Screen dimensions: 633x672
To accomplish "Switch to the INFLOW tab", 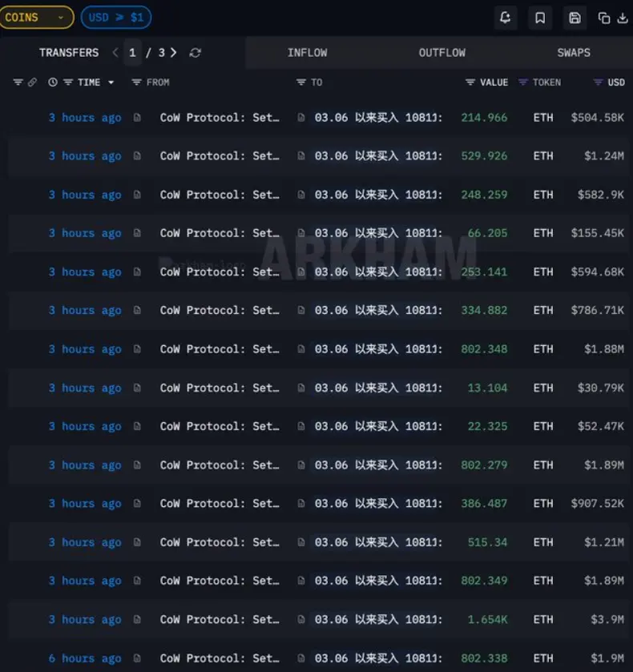I will (x=307, y=53).
